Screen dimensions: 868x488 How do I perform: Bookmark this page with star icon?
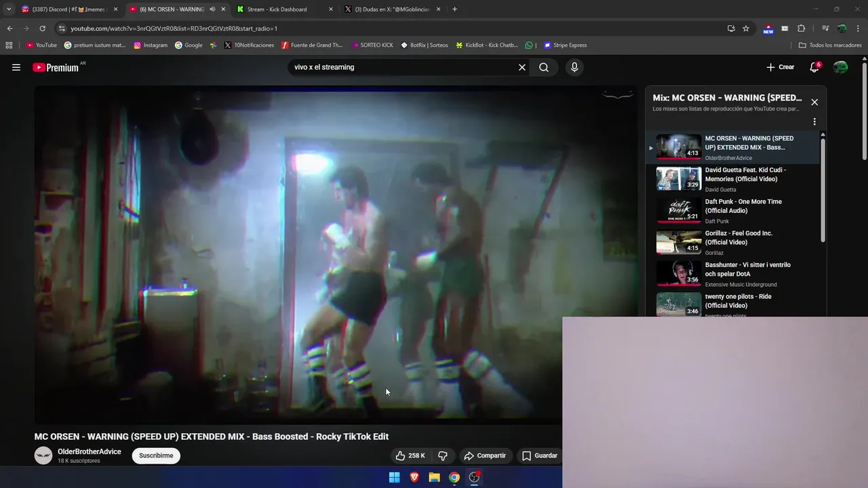[746, 28]
